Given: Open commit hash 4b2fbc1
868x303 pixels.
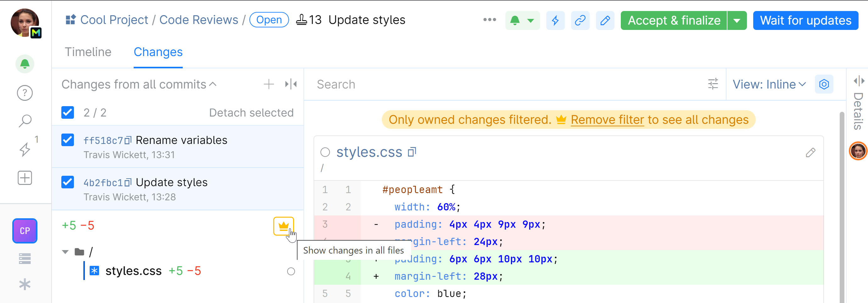Looking at the screenshot, I should click(103, 183).
